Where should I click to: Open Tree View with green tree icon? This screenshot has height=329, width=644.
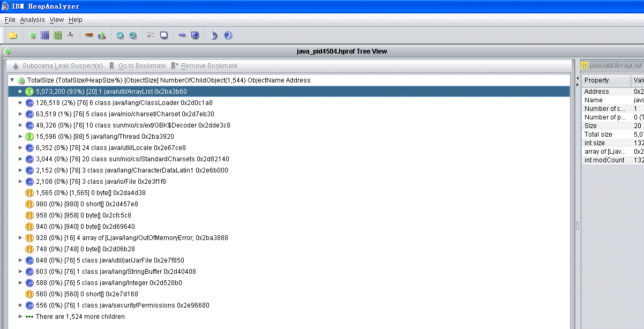point(32,35)
